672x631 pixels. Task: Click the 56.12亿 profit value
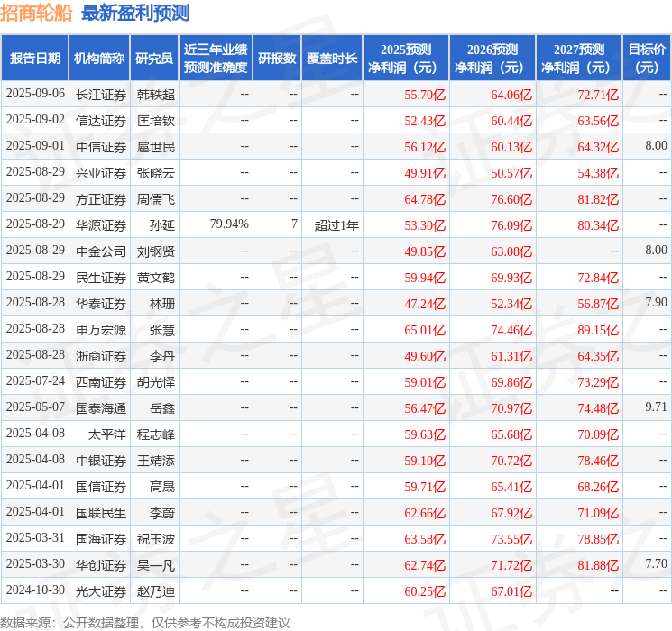click(x=425, y=147)
